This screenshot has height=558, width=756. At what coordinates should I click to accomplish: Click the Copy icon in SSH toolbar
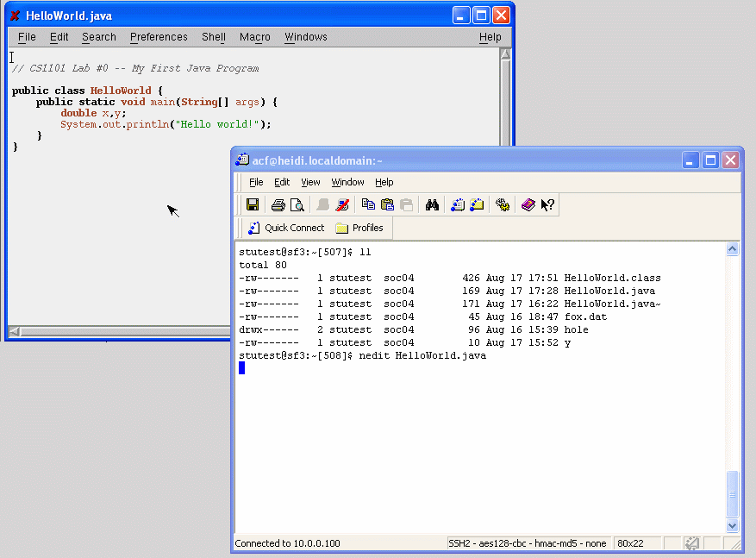click(368, 204)
